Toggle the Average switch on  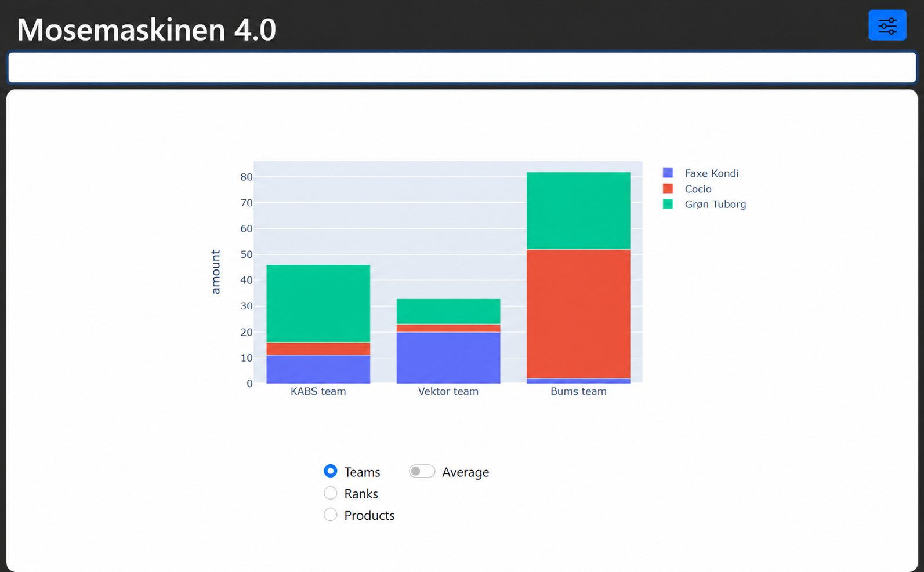[422, 471]
